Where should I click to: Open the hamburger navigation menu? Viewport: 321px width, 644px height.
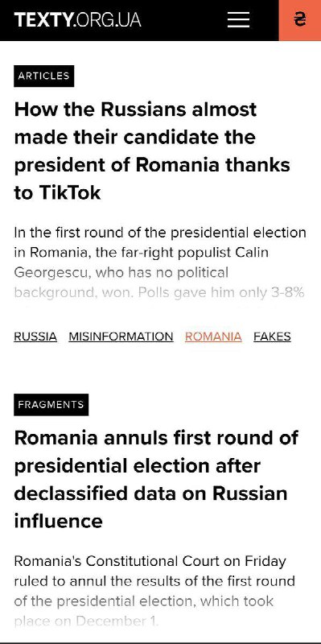point(238,19)
